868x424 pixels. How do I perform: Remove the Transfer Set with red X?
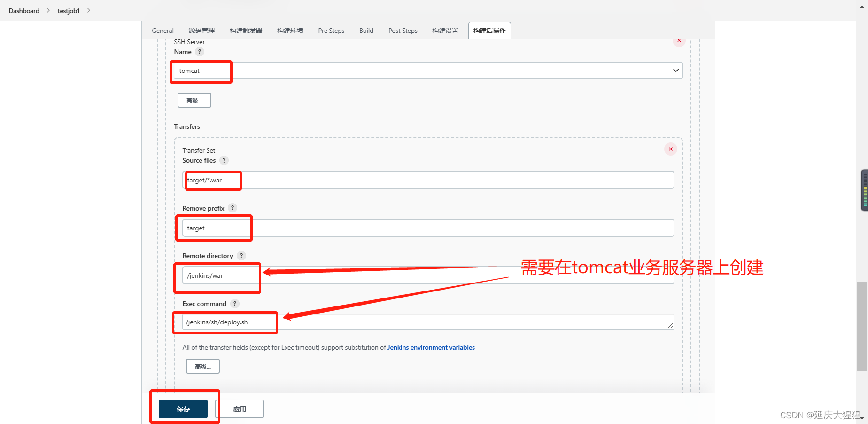point(671,149)
